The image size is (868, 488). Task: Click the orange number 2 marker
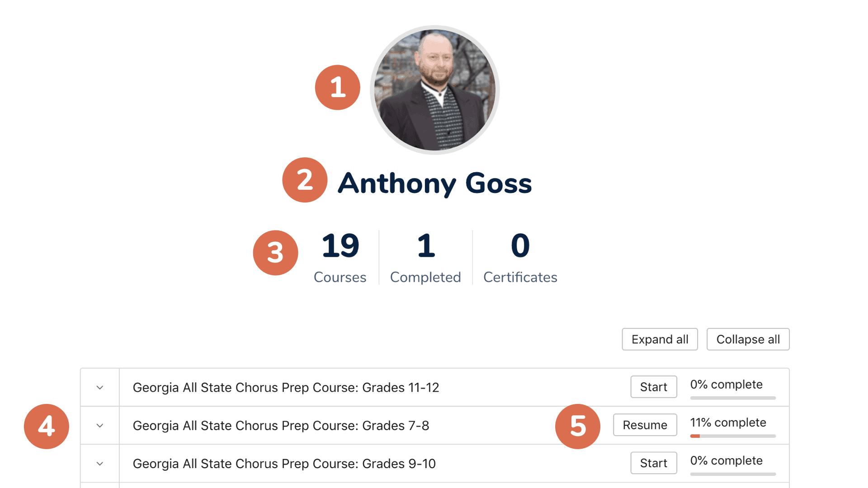305,180
